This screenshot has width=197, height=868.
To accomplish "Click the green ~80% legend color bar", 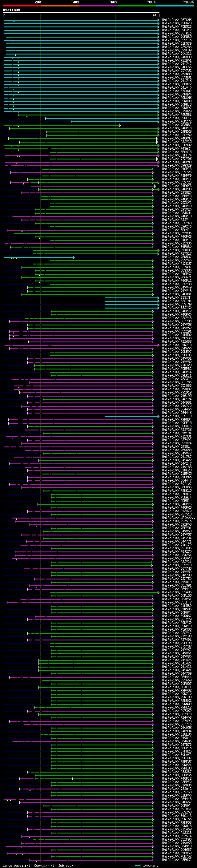I will tap(137, 6).
